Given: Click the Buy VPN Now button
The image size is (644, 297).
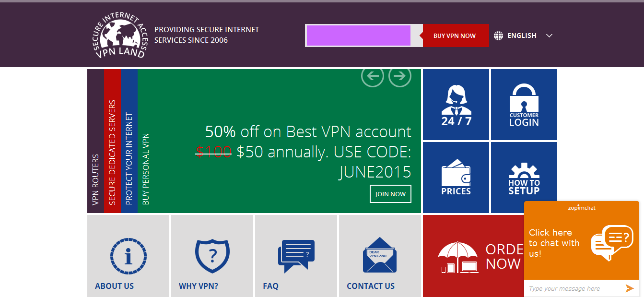Looking at the screenshot, I should (x=455, y=36).
